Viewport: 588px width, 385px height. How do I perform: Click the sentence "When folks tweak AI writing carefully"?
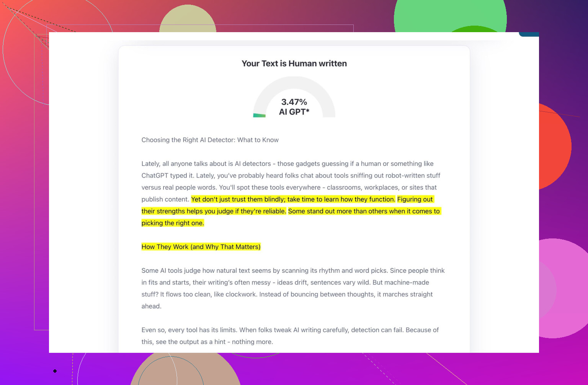click(321, 330)
